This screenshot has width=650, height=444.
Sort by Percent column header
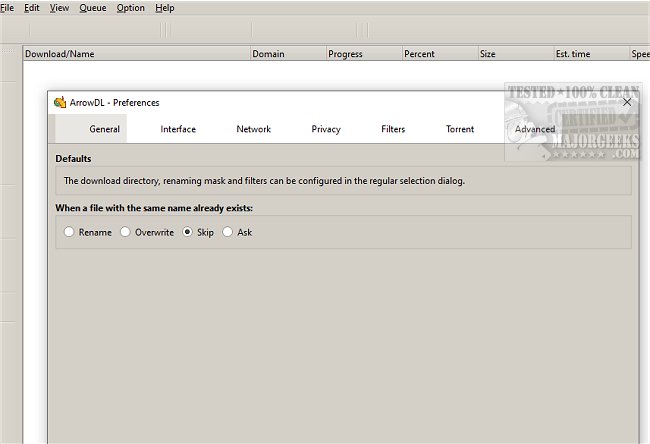pyautogui.click(x=440, y=53)
